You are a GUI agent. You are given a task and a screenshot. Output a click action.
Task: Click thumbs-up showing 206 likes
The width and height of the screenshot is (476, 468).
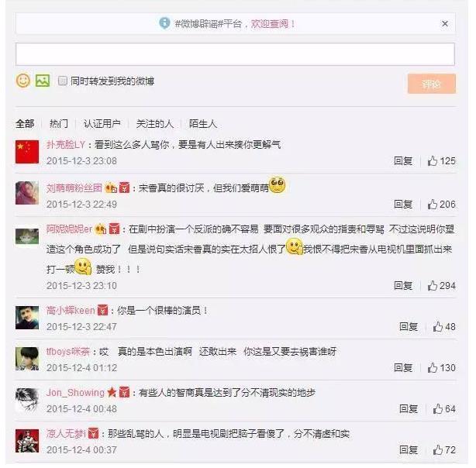(x=433, y=205)
